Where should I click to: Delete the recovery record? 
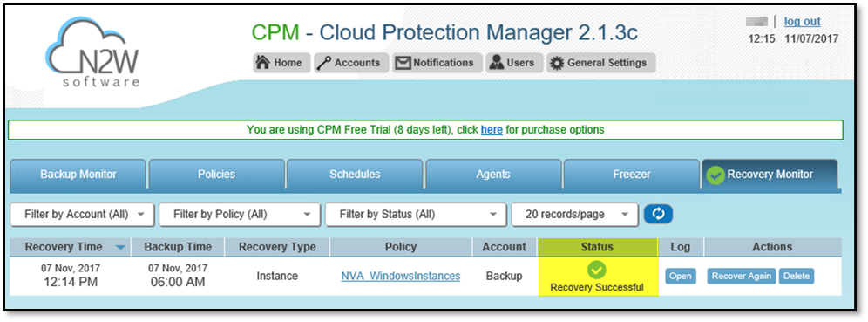click(797, 276)
